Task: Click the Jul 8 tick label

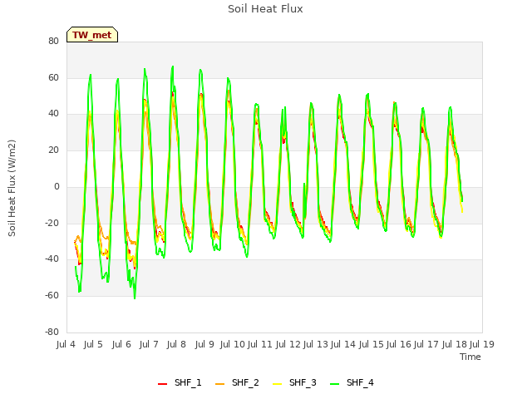Action: point(176,344)
